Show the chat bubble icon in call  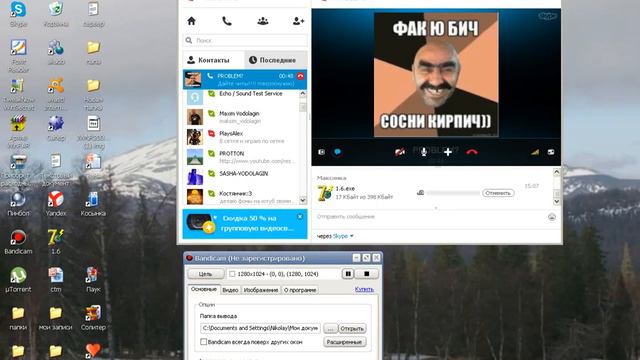tap(338, 152)
